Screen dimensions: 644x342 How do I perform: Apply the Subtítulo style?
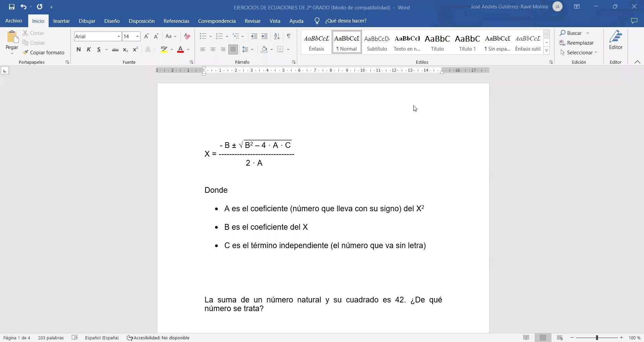[x=377, y=42]
